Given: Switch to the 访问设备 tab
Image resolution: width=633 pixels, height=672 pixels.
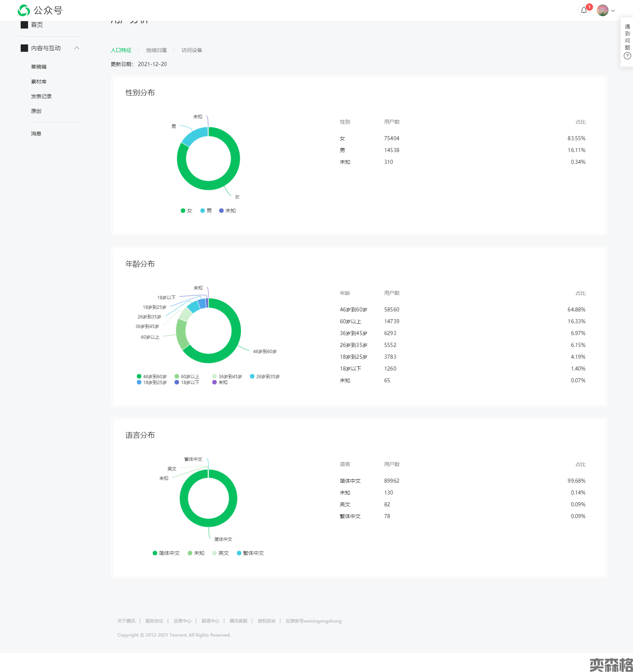Looking at the screenshot, I should [x=192, y=50].
